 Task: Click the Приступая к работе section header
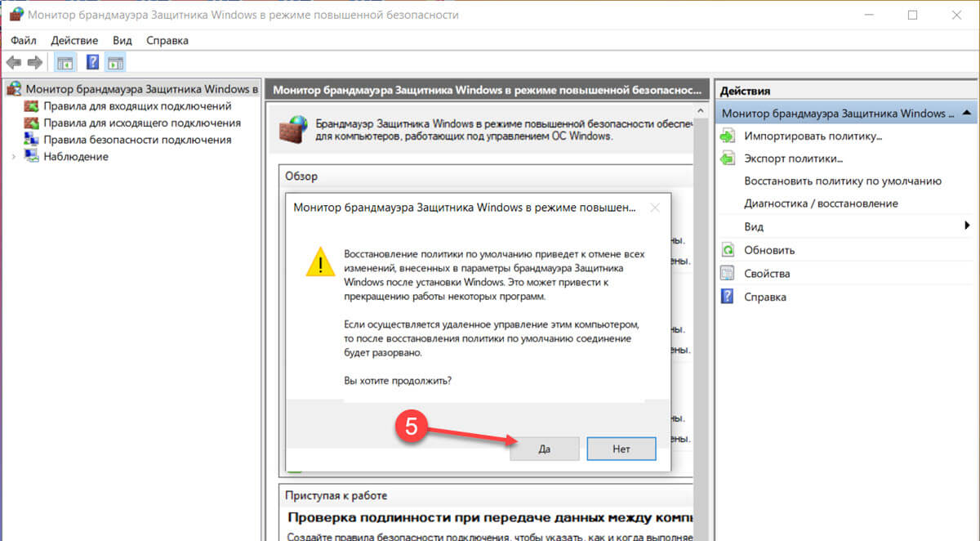(x=336, y=495)
